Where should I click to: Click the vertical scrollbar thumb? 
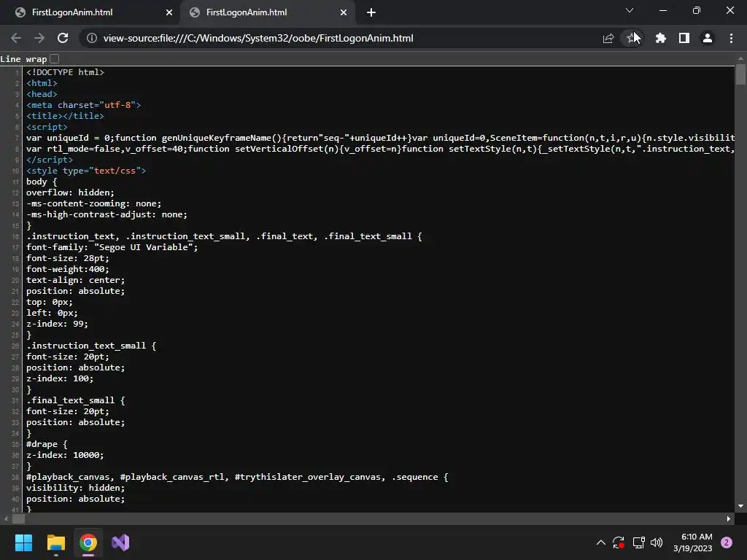pyautogui.click(x=740, y=75)
